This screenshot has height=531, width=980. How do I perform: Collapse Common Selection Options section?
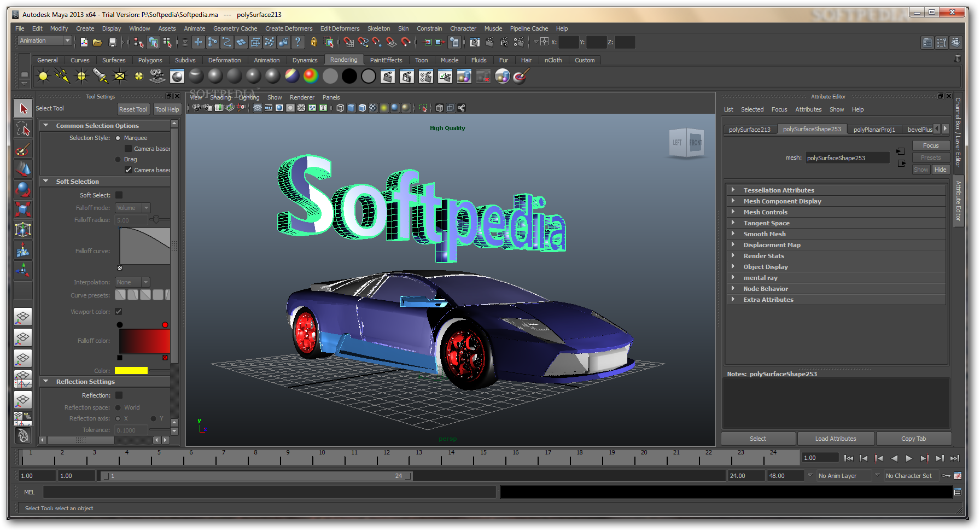pos(46,125)
